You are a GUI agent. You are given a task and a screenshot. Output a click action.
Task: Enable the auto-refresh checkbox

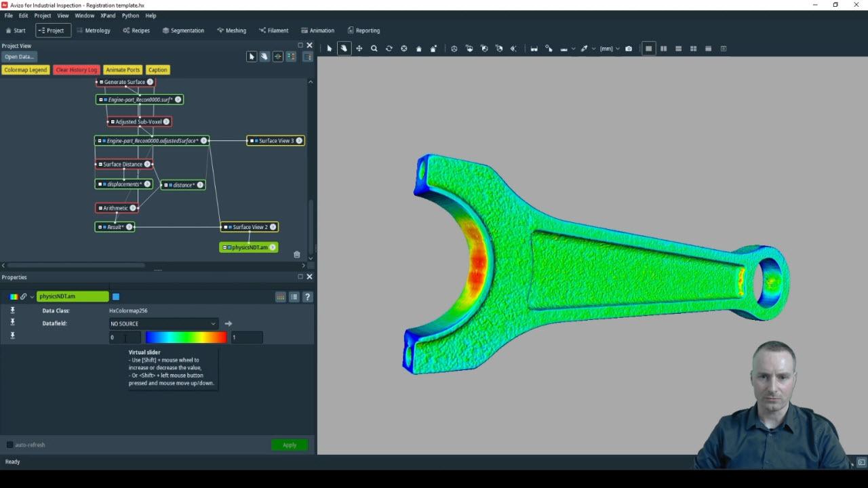[9, 445]
